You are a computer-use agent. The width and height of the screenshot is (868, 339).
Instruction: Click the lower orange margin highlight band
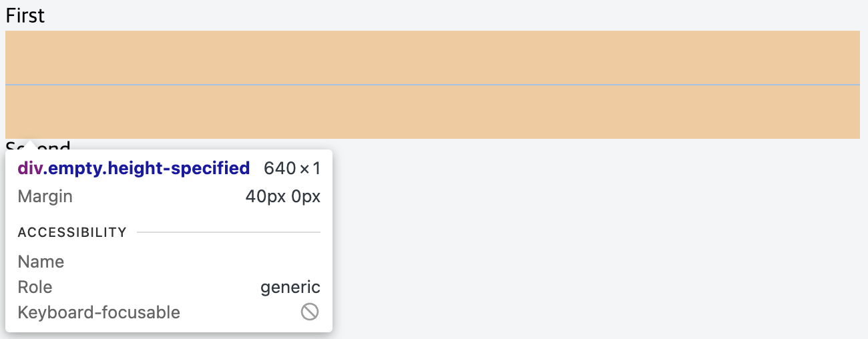[432, 112]
